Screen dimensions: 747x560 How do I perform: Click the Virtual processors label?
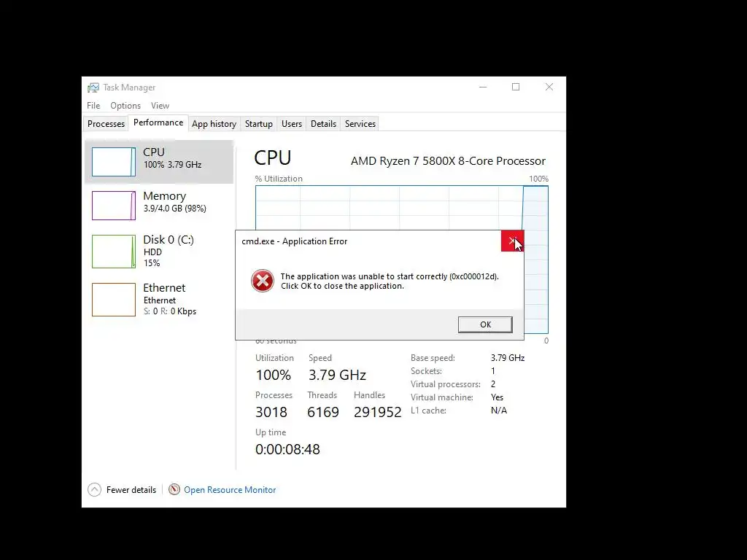tap(446, 384)
